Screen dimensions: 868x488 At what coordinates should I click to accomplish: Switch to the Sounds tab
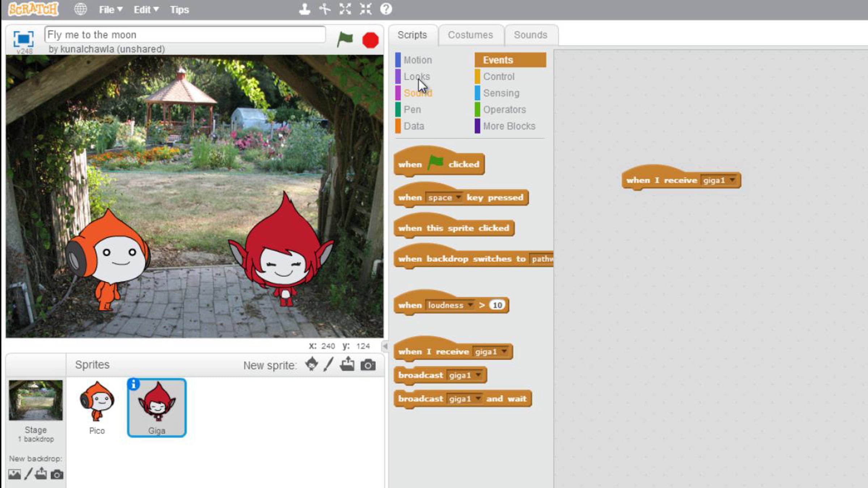[531, 35]
